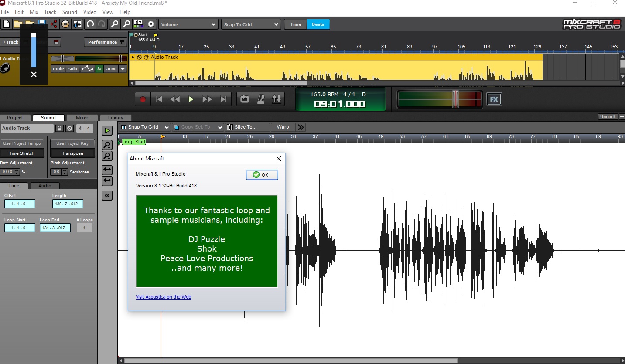Switch timeline display to Beats
This screenshot has height=364, width=625.
pyautogui.click(x=318, y=24)
